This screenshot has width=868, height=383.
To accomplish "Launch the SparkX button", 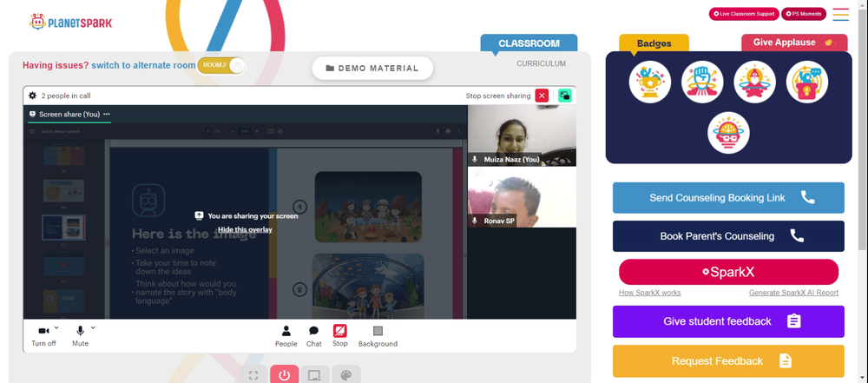I will (728, 272).
